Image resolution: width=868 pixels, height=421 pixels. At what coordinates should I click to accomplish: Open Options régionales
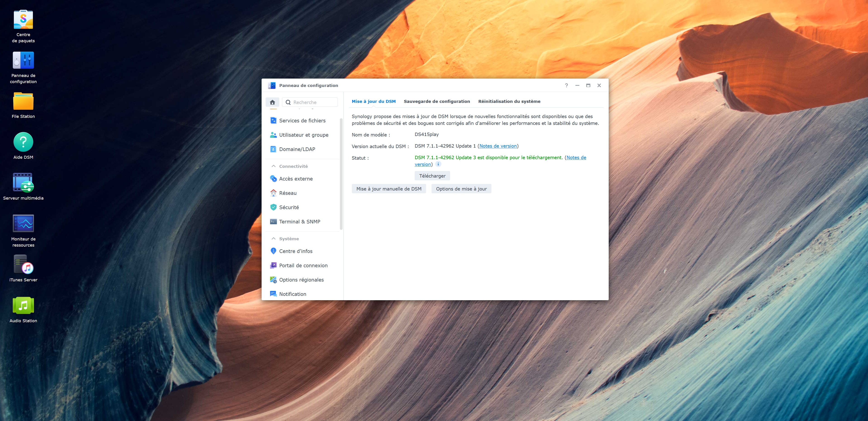pyautogui.click(x=301, y=280)
